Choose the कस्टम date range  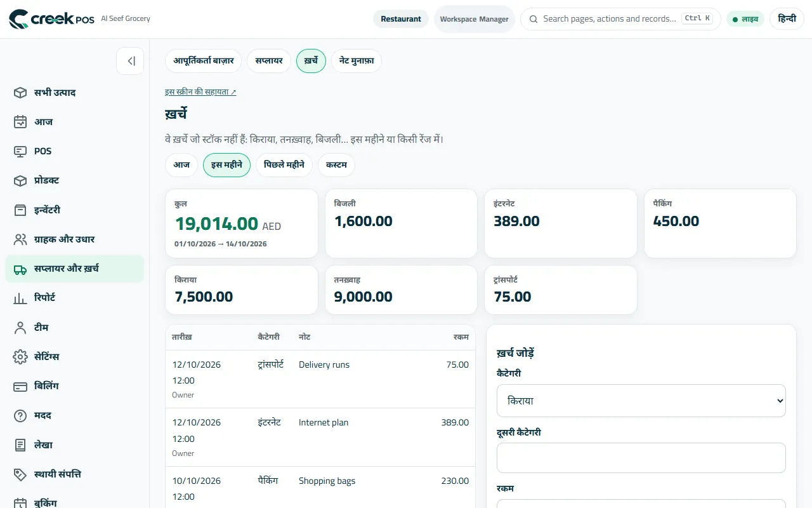point(336,164)
